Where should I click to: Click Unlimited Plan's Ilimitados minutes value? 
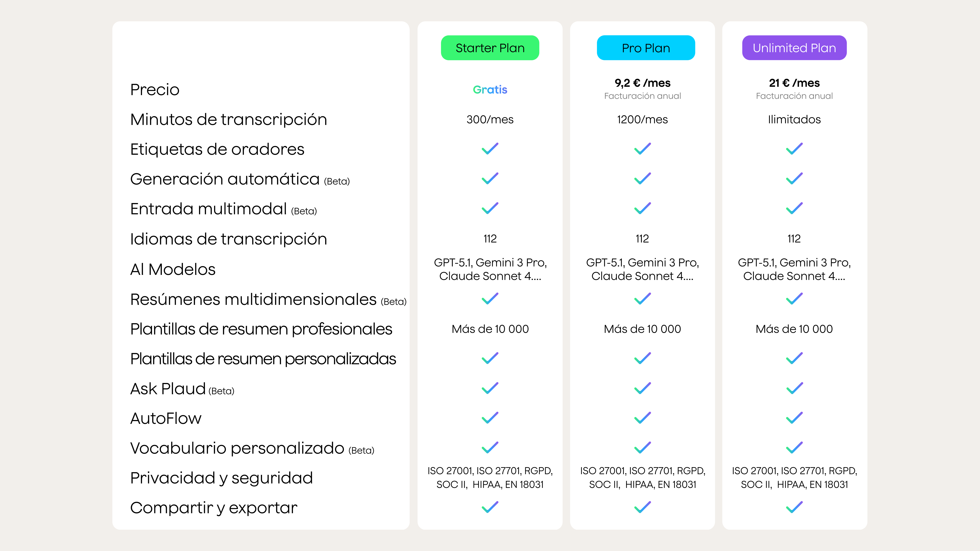[x=794, y=119]
